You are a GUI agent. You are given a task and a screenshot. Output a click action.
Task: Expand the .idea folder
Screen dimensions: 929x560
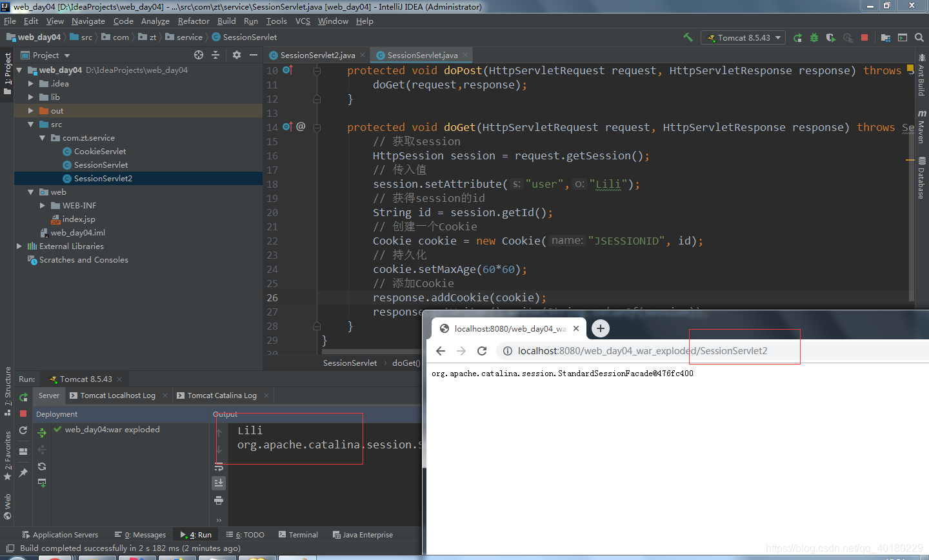click(x=30, y=83)
